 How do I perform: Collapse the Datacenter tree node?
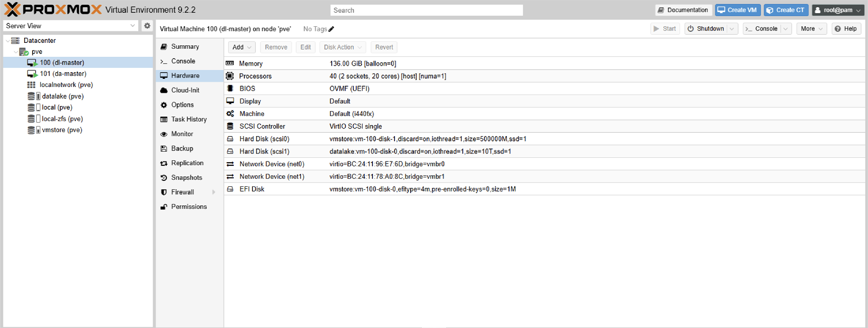pos(8,41)
